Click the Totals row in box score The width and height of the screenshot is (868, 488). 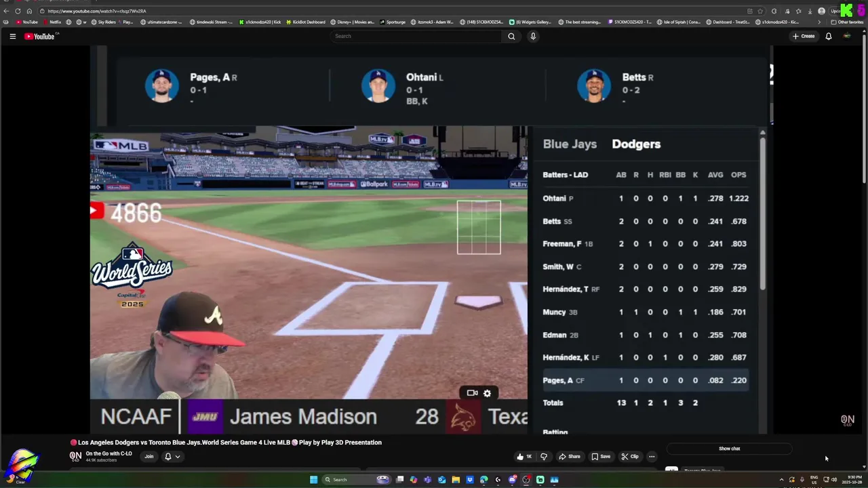click(645, 403)
